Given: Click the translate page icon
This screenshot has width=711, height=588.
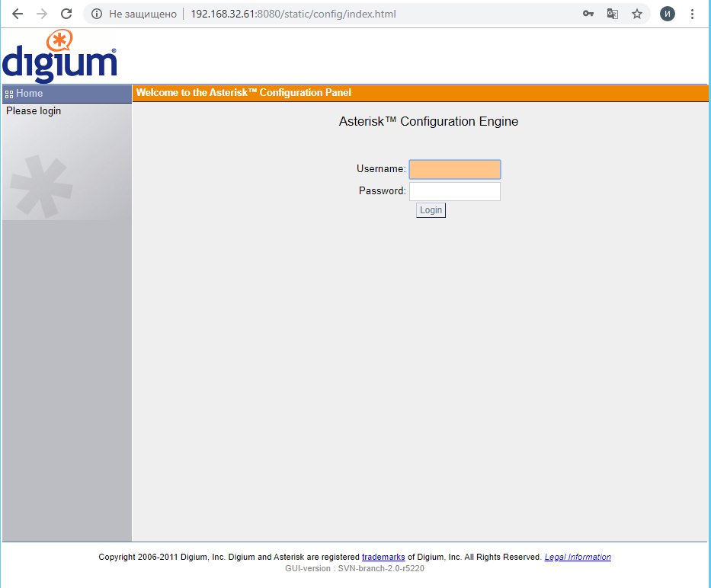Looking at the screenshot, I should click(x=612, y=14).
